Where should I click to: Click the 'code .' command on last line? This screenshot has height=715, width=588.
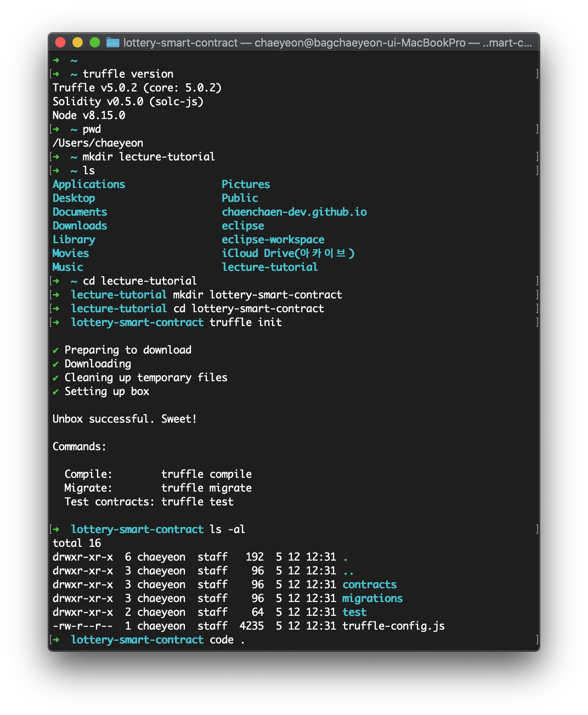(x=227, y=640)
